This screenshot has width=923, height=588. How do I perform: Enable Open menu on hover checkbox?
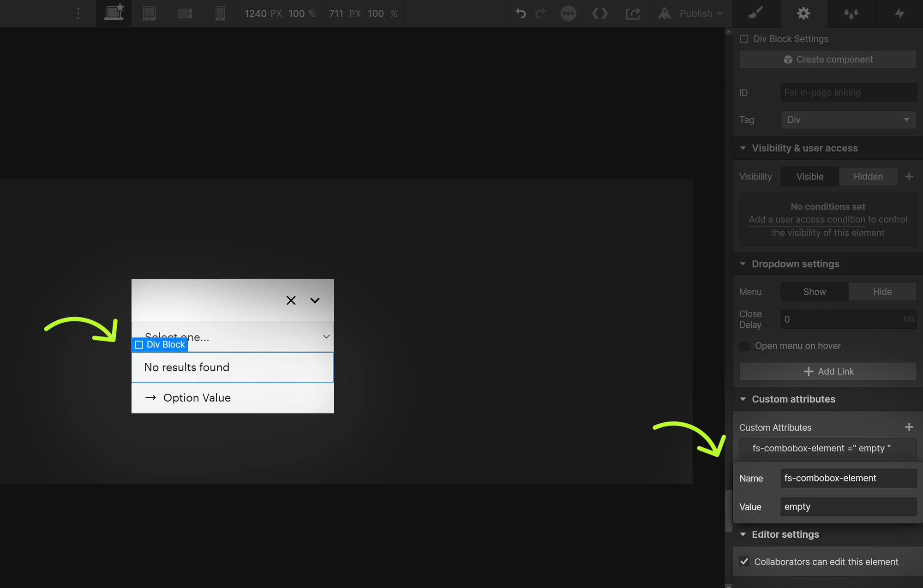(x=744, y=346)
